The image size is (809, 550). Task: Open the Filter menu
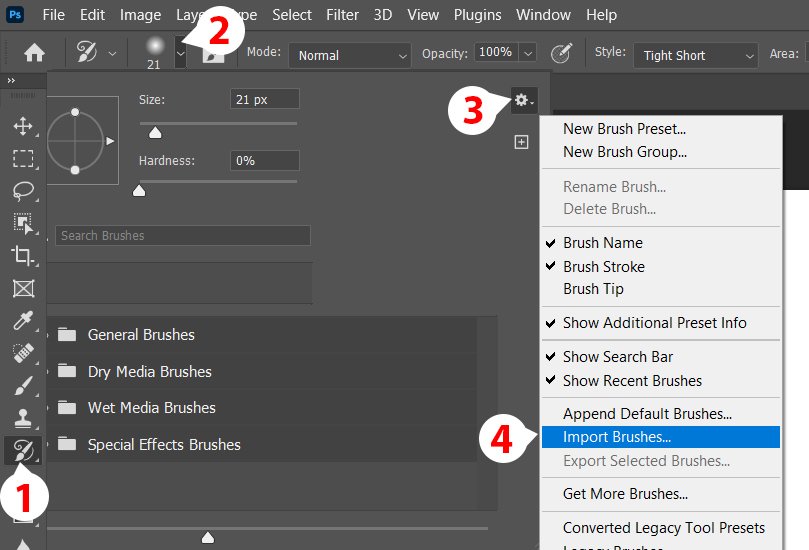pos(342,15)
